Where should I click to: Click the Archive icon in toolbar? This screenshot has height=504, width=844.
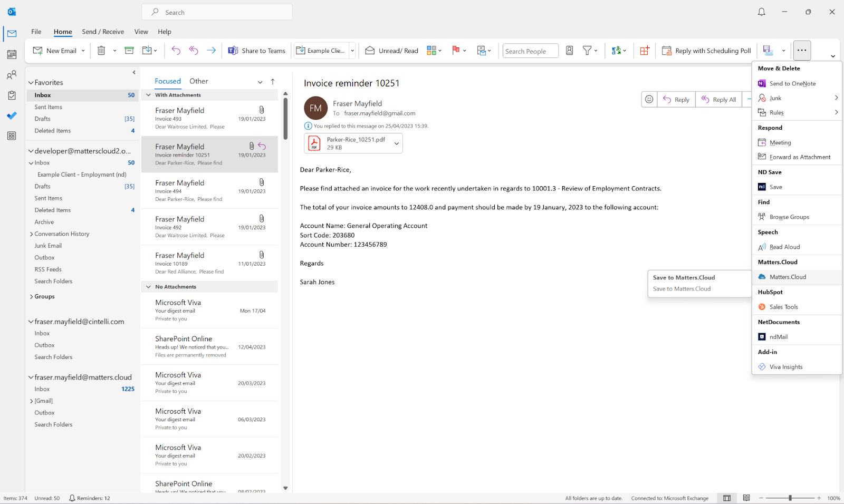click(x=129, y=51)
